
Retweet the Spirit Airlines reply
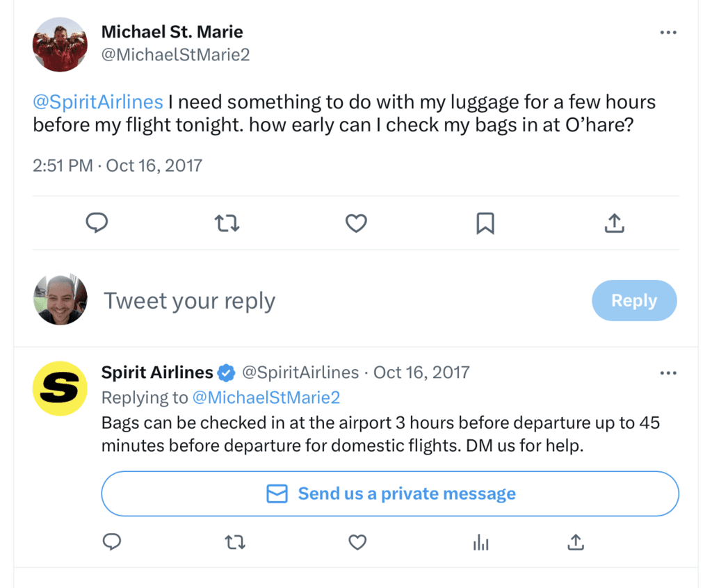(235, 542)
